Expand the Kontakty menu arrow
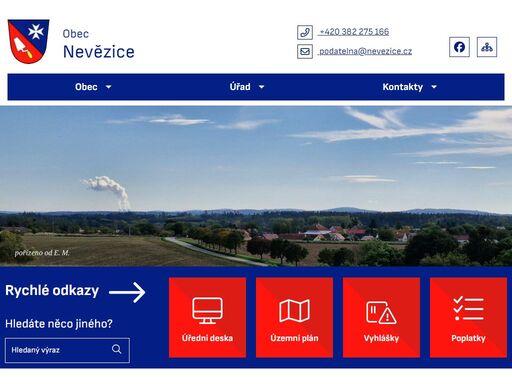 tap(434, 87)
